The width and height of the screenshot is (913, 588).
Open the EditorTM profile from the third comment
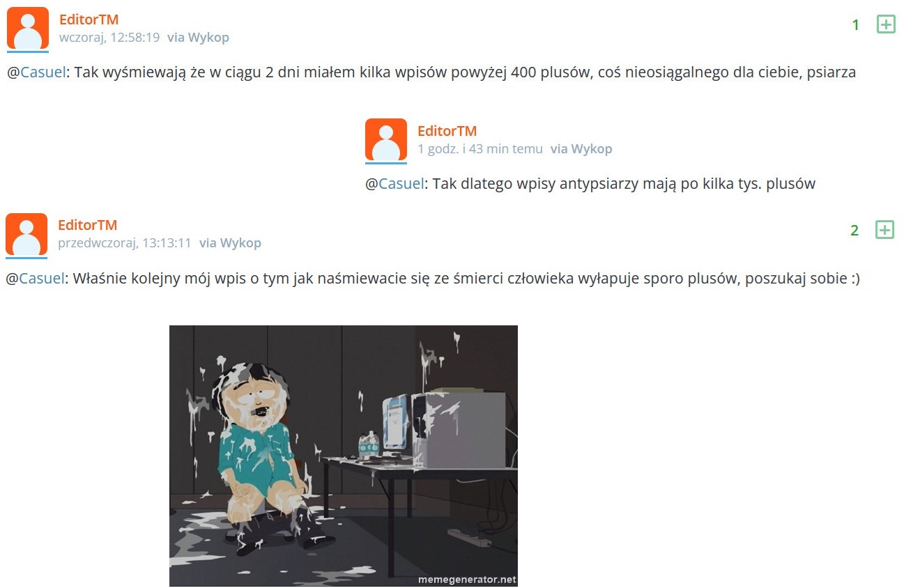(x=87, y=225)
